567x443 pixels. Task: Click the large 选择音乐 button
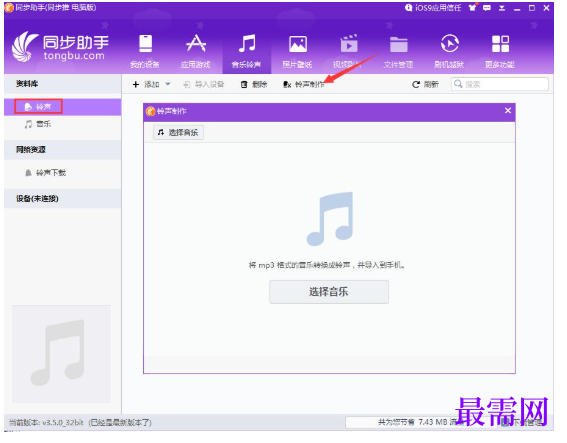(329, 292)
